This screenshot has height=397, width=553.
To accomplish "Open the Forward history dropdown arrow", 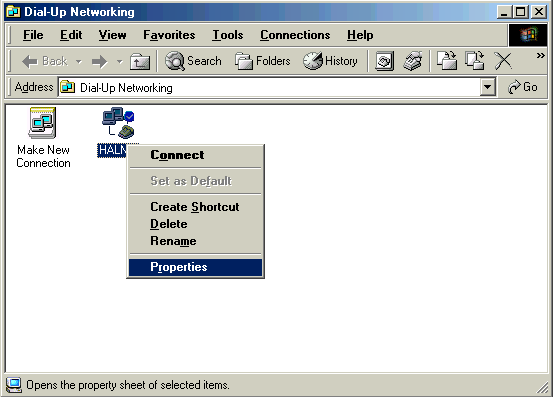I will pos(120,62).
